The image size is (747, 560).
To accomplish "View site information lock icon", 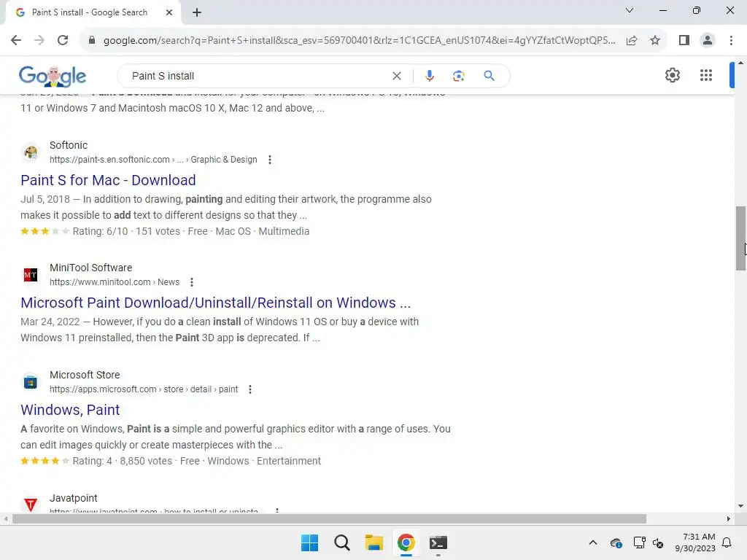I will (92, 40).
